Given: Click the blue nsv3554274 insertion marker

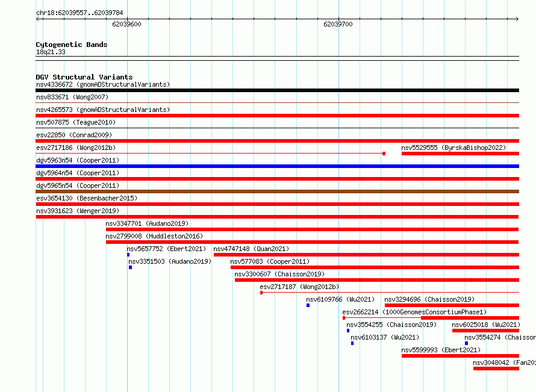Looking at the screenshot, I should pos(466,343).
